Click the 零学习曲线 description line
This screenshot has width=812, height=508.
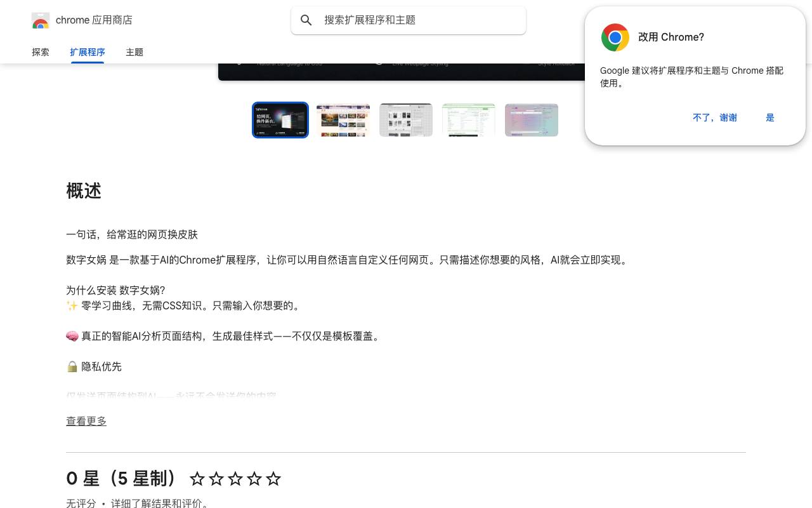(185, 306)
